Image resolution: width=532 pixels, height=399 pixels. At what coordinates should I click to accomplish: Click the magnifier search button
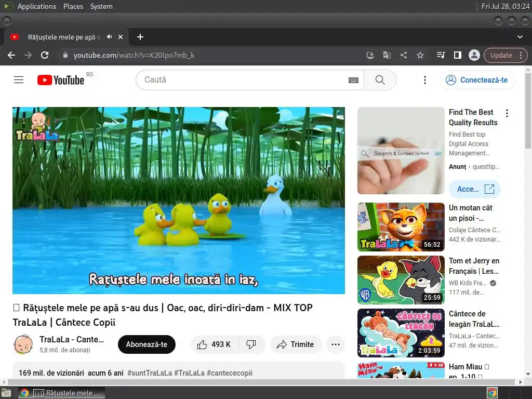(x=380, y=80)
